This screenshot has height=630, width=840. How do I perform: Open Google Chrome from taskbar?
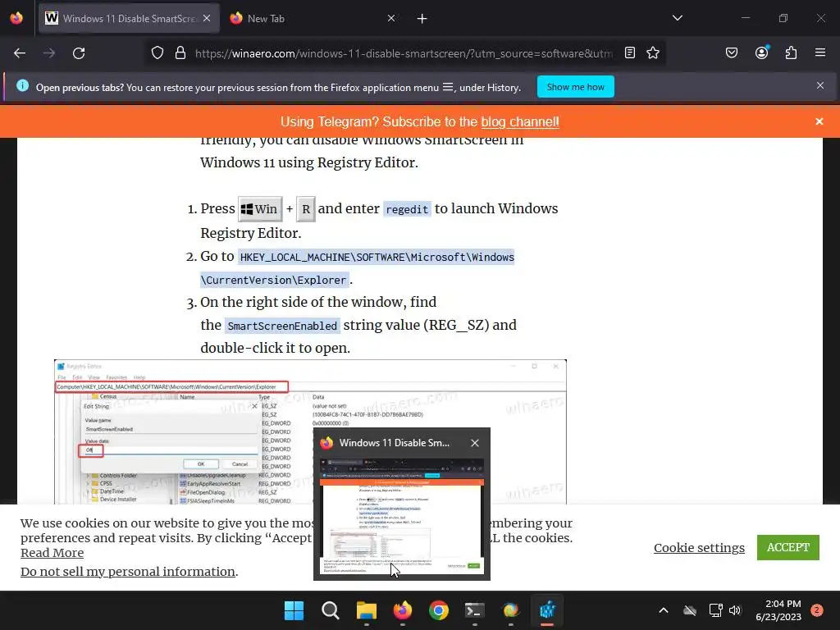tap(439, 610)
